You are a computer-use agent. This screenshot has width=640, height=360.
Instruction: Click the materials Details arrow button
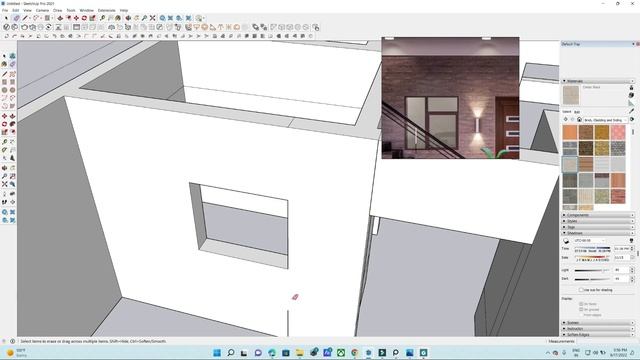631,120
